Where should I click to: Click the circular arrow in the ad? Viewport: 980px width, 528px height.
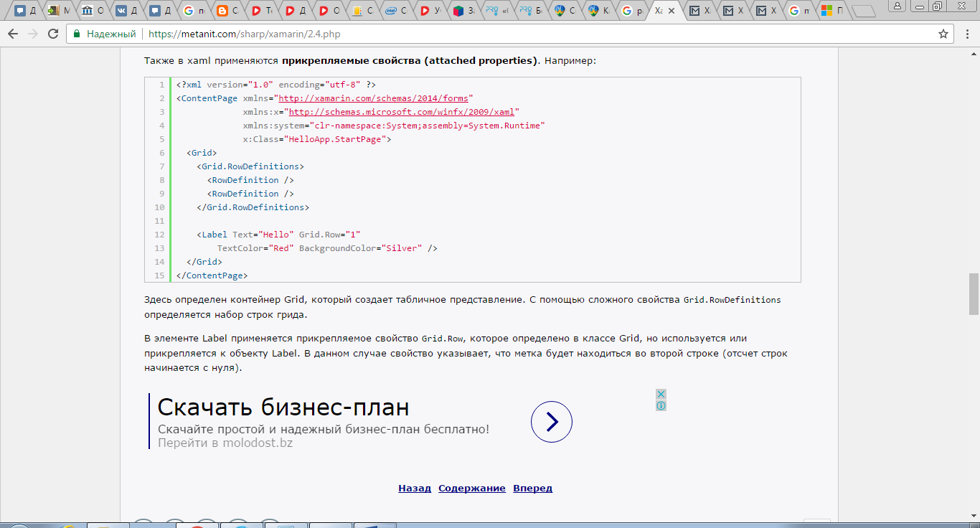pos(551,422)
